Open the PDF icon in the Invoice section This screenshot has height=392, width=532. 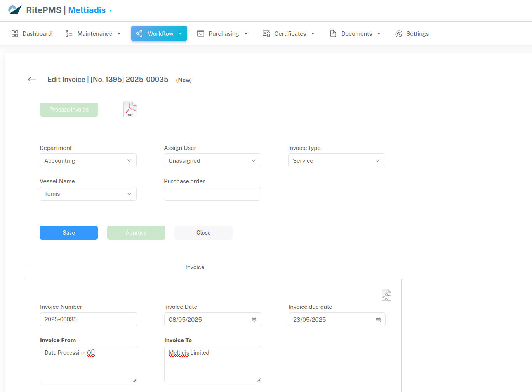[386, 295]
